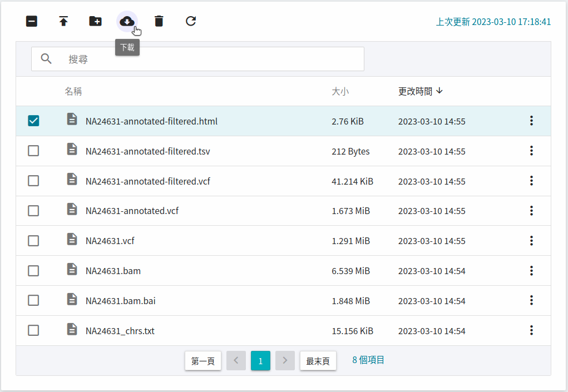Image resolution: width=568 pixels, height=392 pixels.
Task: Click the 1.673 MiB size value
Action: [x=350, y=211]
